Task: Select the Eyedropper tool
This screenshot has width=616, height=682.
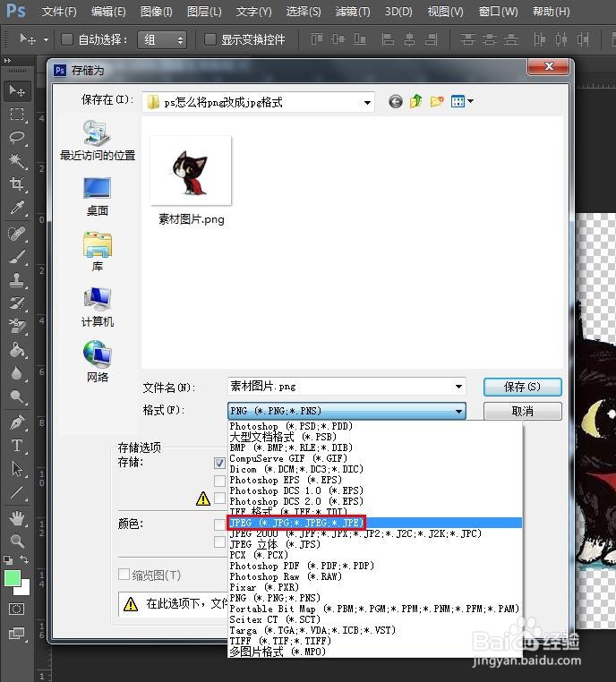Action: tap(17, 208)
